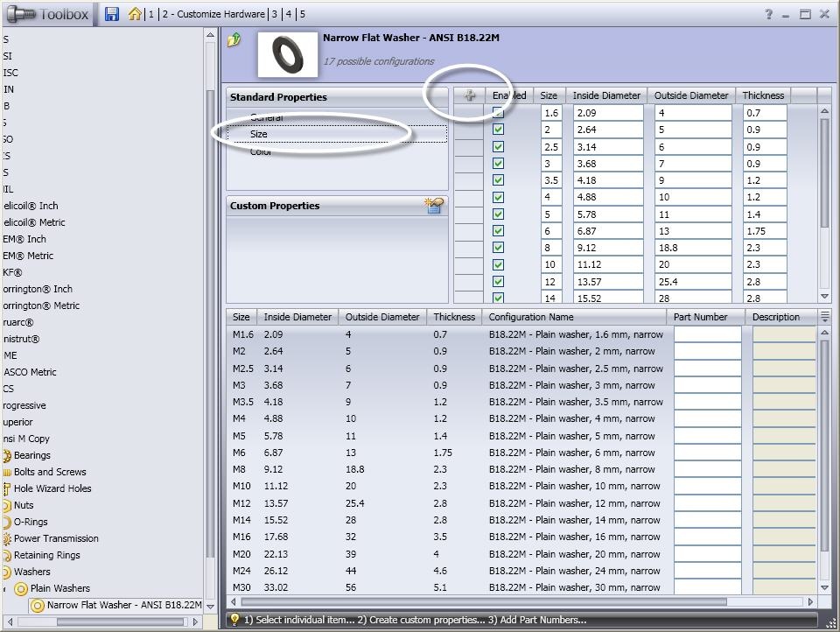Click the up-folder arrow icon
Viewport: 840px width, 632px height.
(x=234, y=39)
